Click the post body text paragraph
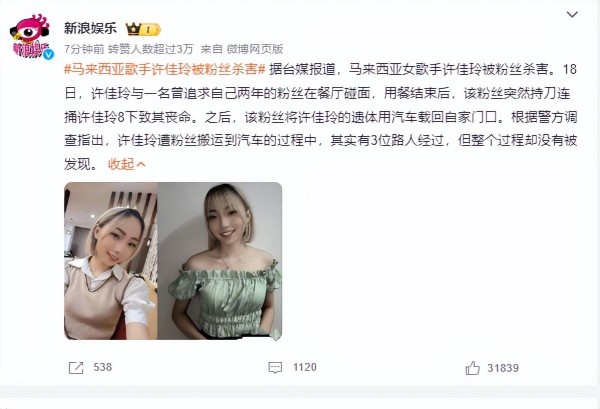The height and width of the screenshot is (409, 600). (x=321, y=117)
